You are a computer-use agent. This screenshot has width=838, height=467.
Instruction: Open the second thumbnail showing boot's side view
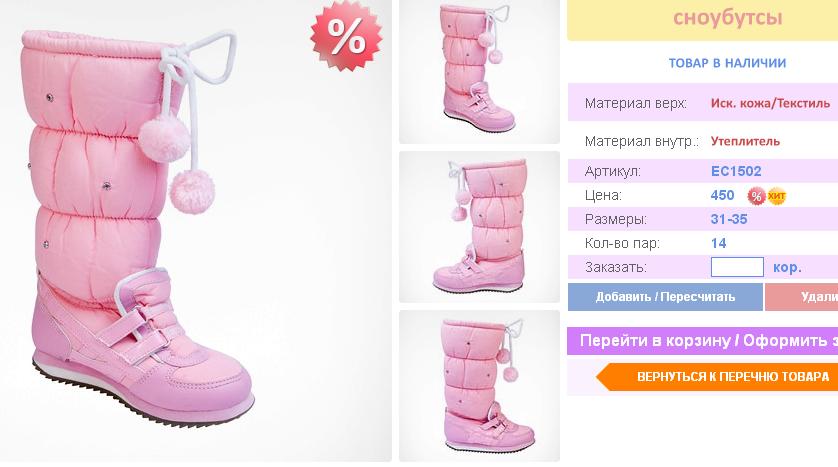coord(479,227)
